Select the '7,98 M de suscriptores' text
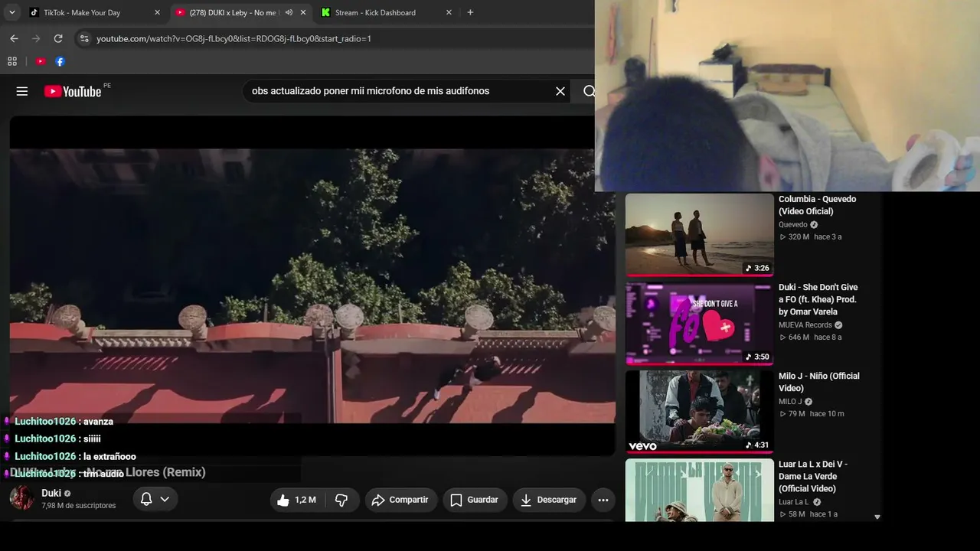980x551 pixels. click(79, 506)
